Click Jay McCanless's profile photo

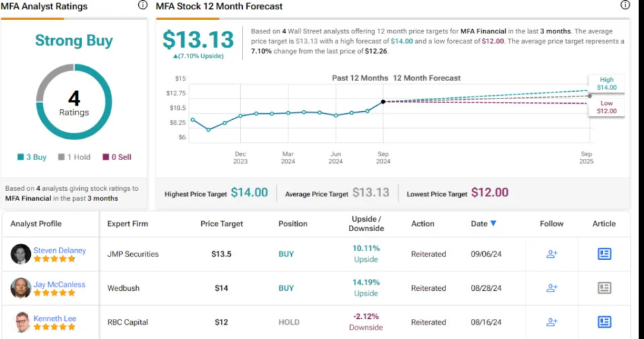[21, 288]
